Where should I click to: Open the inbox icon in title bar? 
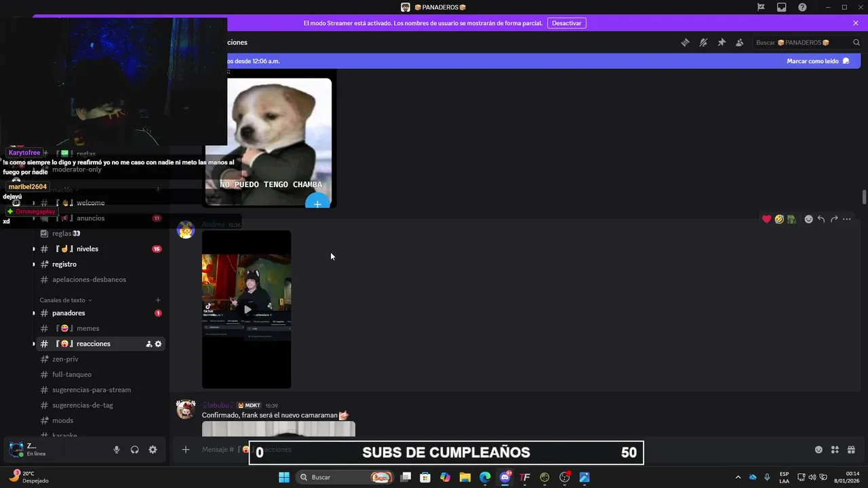781,7
